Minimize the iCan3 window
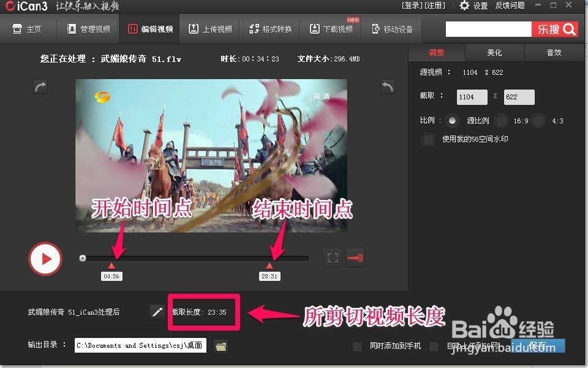 pos(538,5)
